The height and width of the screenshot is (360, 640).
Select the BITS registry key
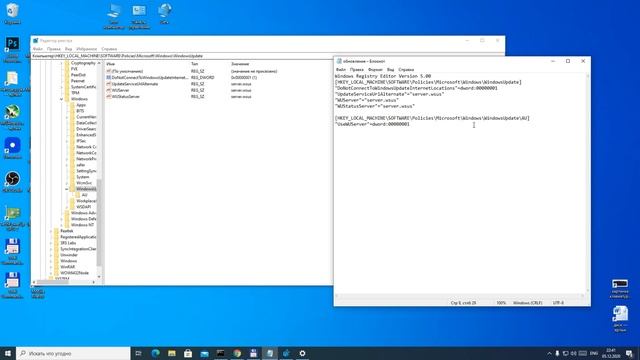click(80, 111)
